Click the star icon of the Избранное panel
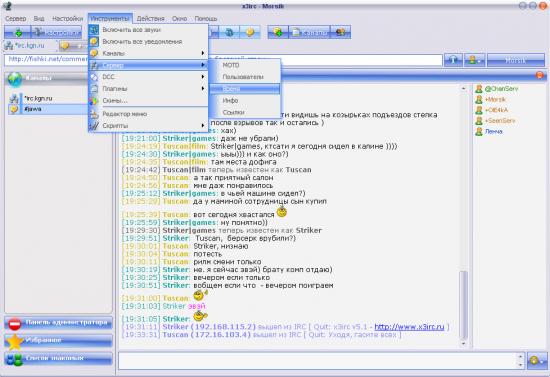This screenshot has height=377, width=550. click(15, 342)
